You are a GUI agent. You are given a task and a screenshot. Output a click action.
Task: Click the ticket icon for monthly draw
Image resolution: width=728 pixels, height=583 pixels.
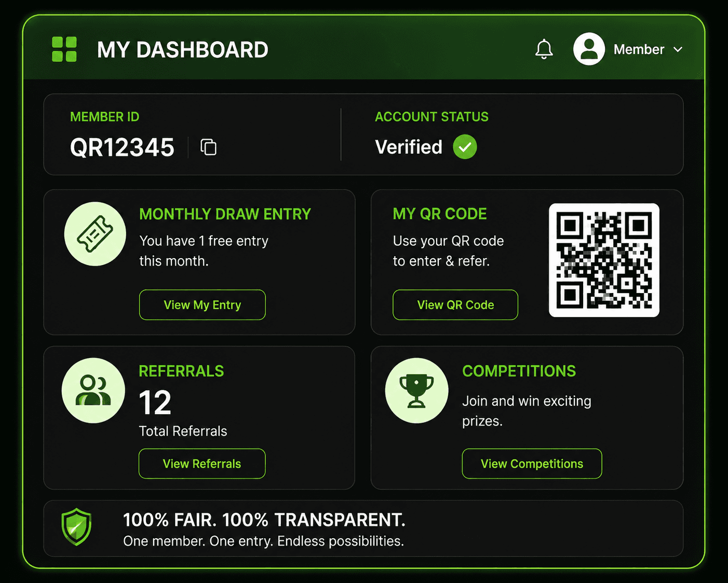click(95, 234)
